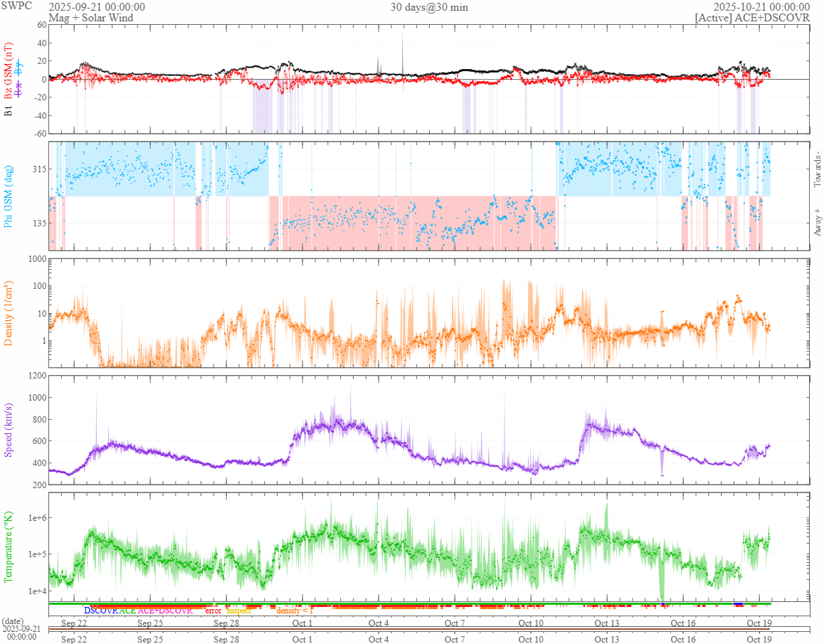824x644 pixels.
Task: Click the blue DSCOVR legend entry
Action: [101, 611]
